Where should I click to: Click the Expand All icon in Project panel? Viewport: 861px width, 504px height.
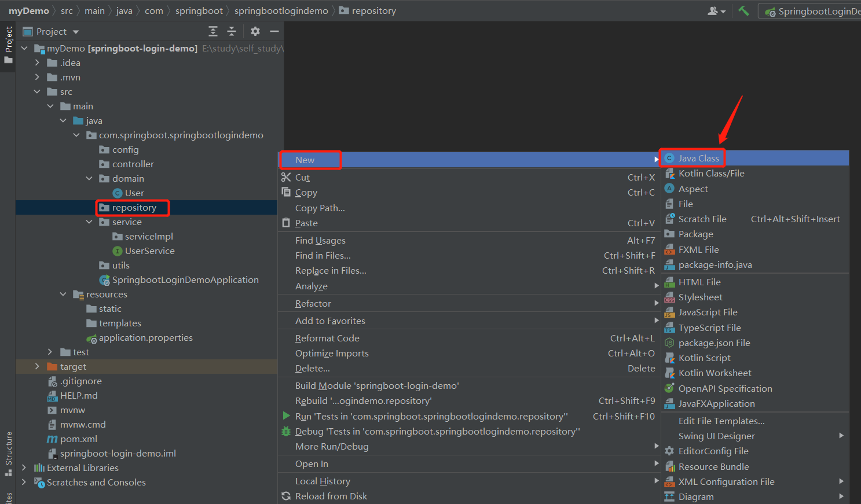[213, 31]
